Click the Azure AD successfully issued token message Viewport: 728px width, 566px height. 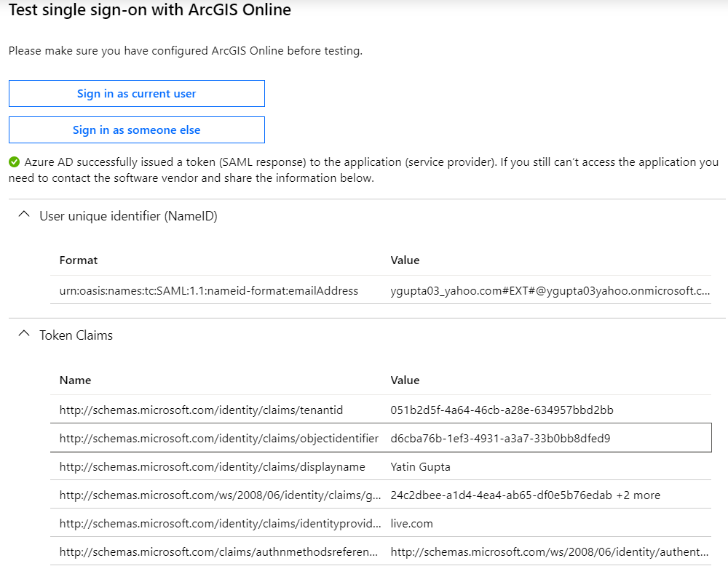[x=363, y=170]
